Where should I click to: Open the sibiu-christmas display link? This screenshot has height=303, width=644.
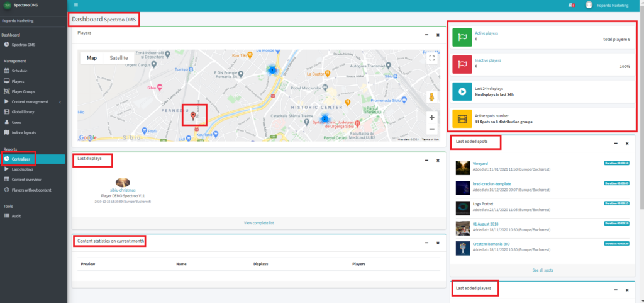click(123, 190)
